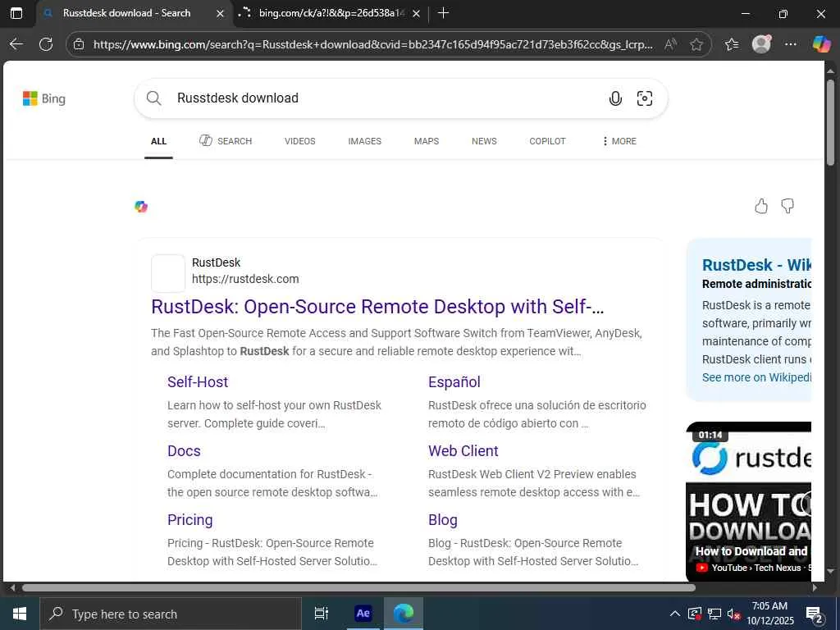Open the network tray icon

(x=714, y=614)
